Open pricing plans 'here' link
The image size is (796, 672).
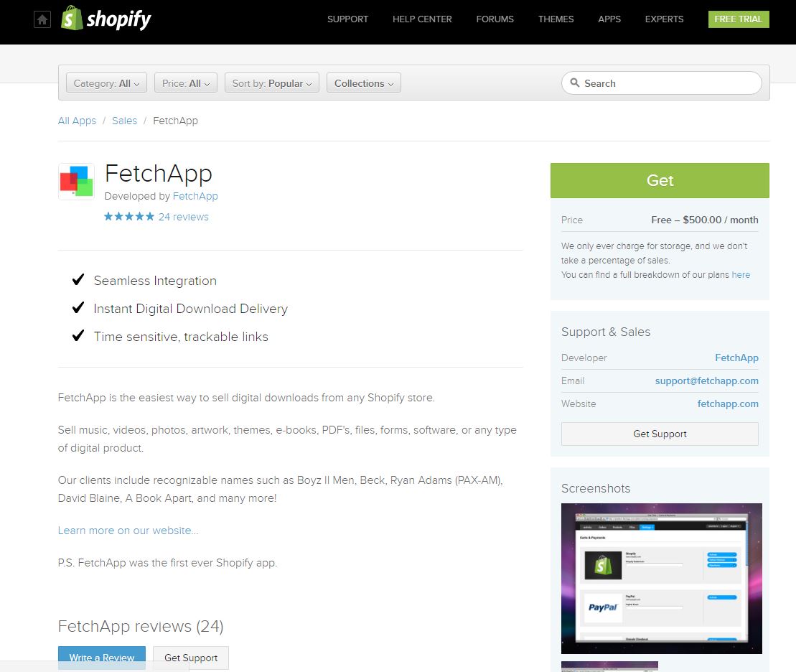pyautogui.click(x=741, y=275)
